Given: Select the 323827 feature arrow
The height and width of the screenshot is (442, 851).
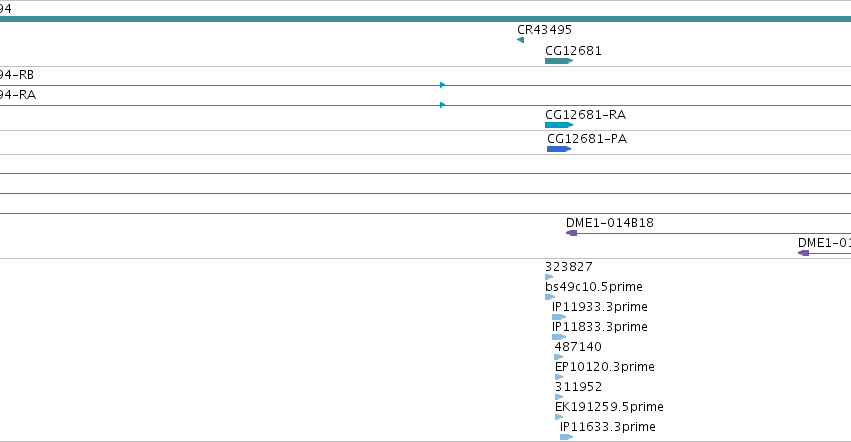Looking at the screenshot, I should (549, 277).
